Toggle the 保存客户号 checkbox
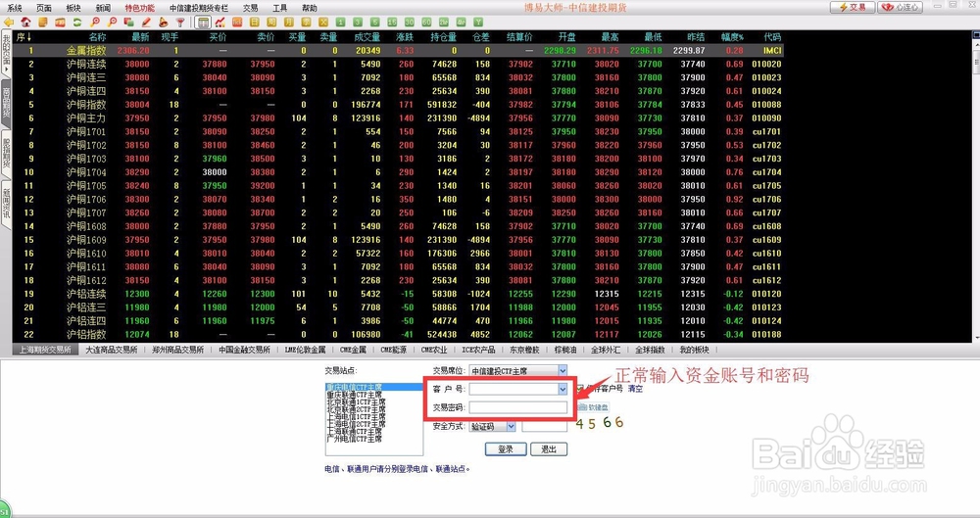The image size is (980, 518). click(579, 388)
